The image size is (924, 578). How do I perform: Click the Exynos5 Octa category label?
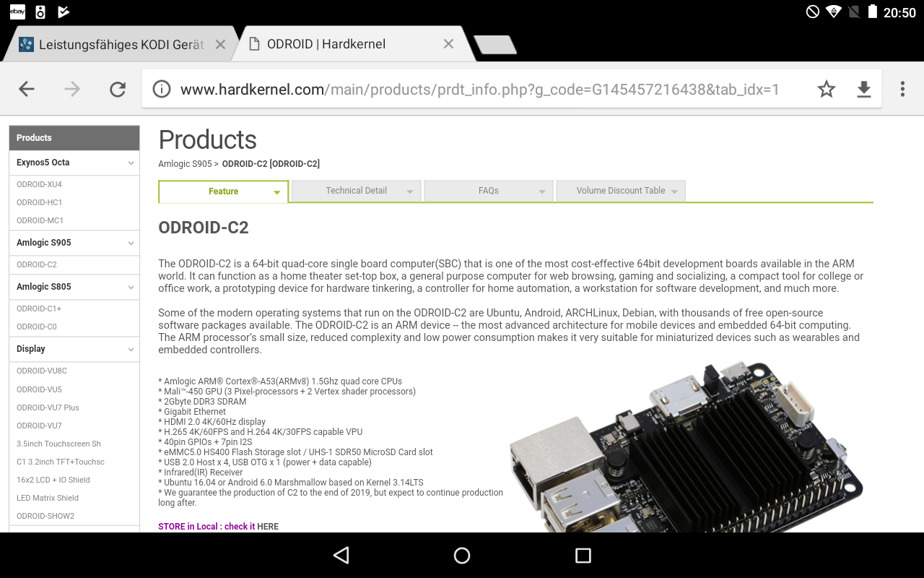tap(43, 163)
